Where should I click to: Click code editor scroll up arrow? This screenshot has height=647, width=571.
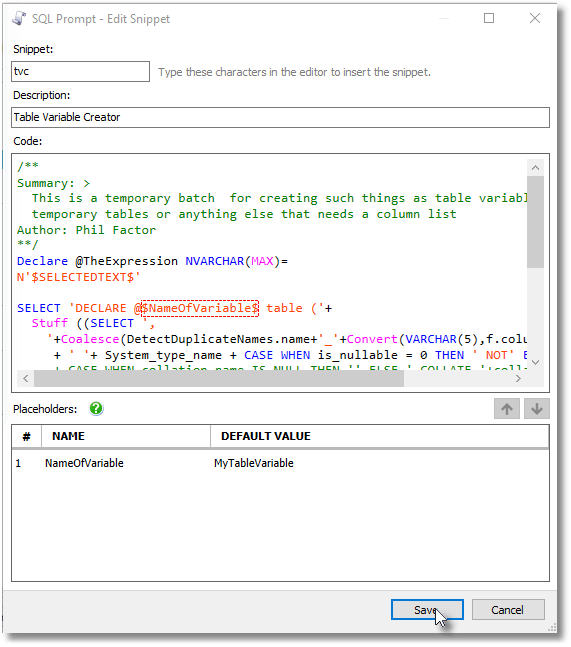click(535, 168)
